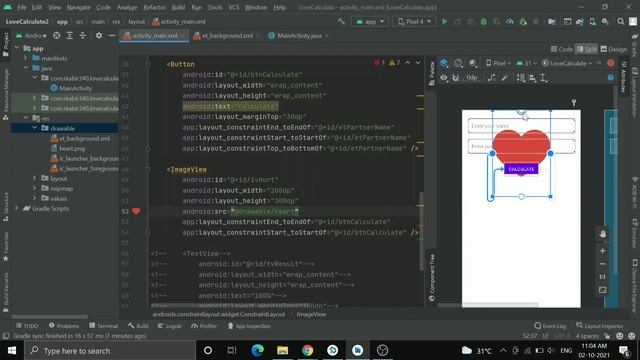Open the Palette side panel
The height and width of the screenshot is (360, 640).
click(x=431, y=73)
